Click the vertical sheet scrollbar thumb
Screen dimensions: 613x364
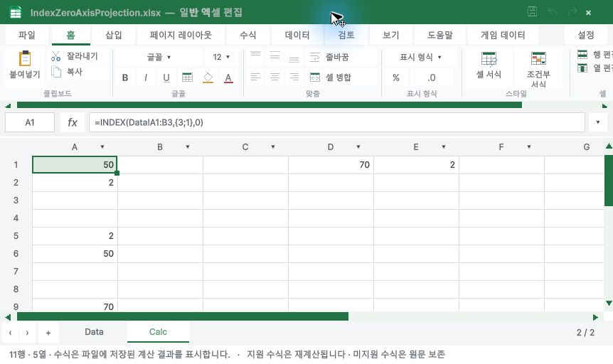[x=608, y=181]
